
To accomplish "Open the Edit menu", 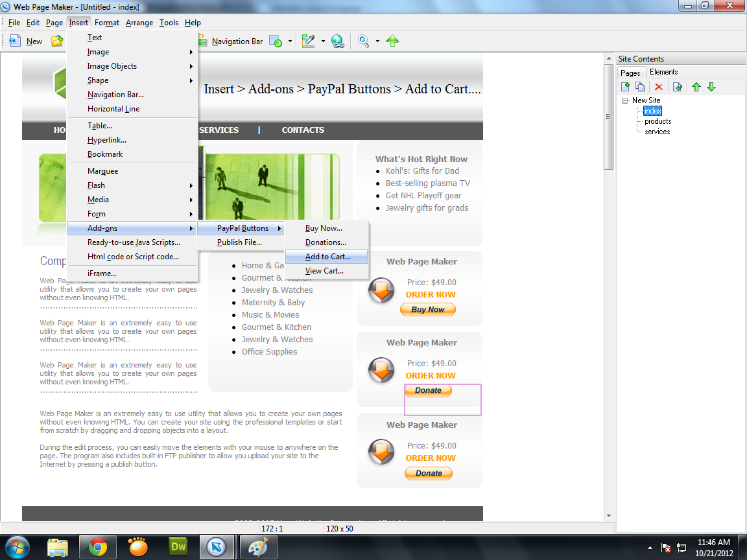I will click(x=33, y=23).
